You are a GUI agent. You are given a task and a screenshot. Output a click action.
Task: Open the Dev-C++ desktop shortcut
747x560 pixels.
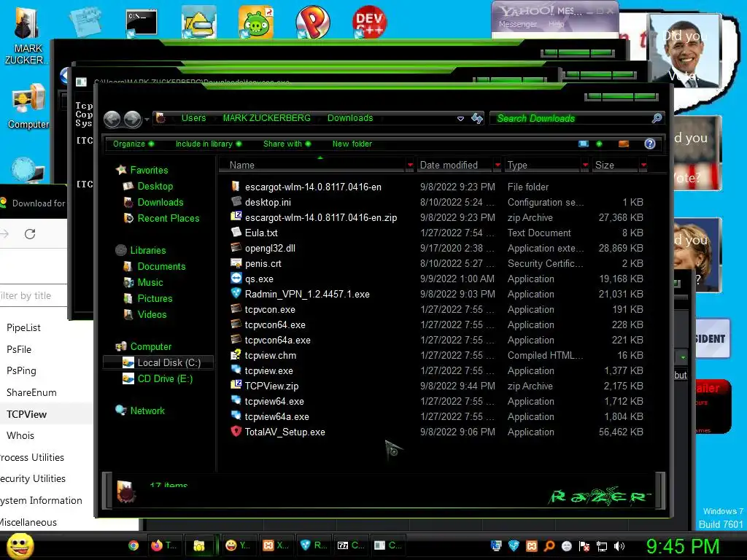point(369,22)
